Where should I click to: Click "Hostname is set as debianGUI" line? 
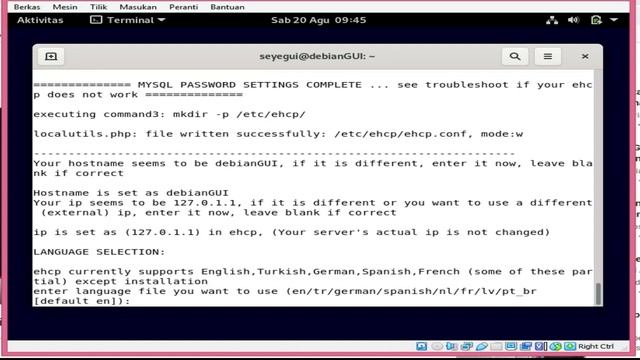[131, 193]
